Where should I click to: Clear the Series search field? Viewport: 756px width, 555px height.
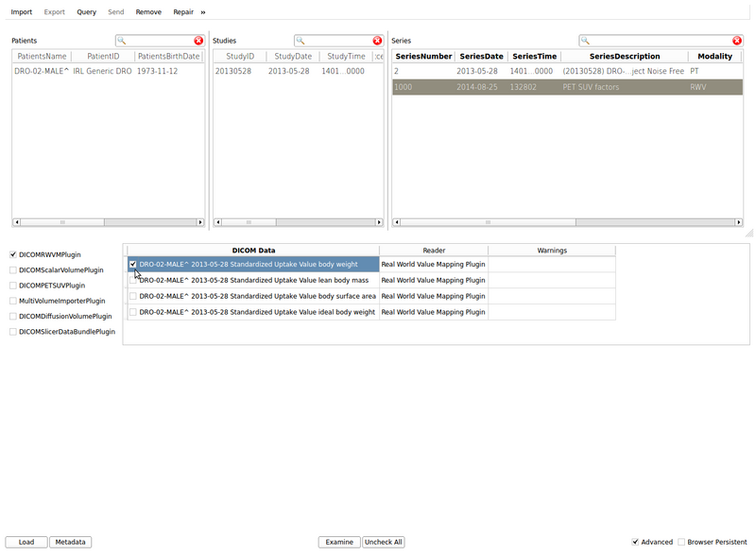pyautogui.click(x=737, y=41)
